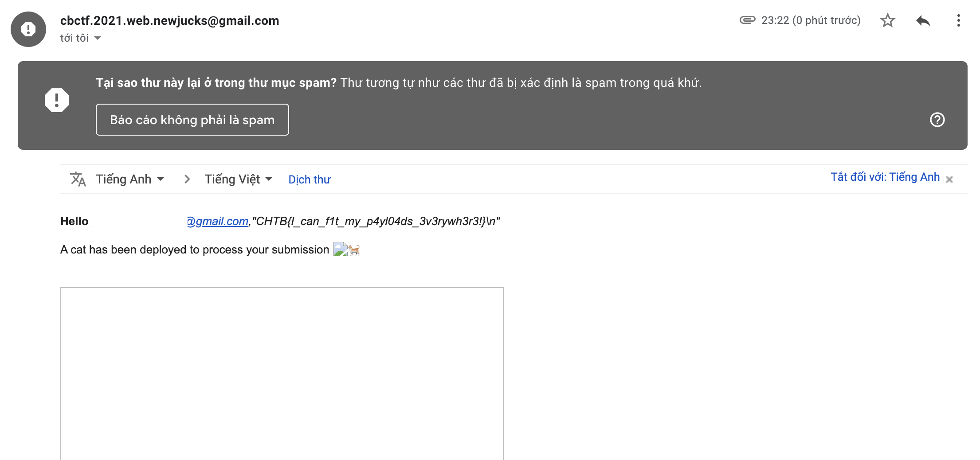Open the three-dot more options menu
Viewport: 980px width, 460px height.
[958, 20]
